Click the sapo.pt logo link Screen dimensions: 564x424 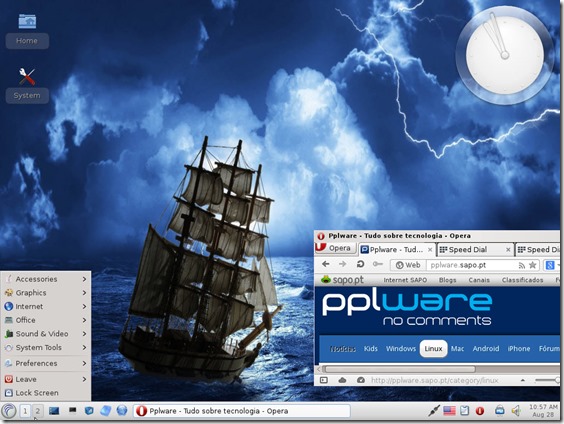click(x=342, y=280)
